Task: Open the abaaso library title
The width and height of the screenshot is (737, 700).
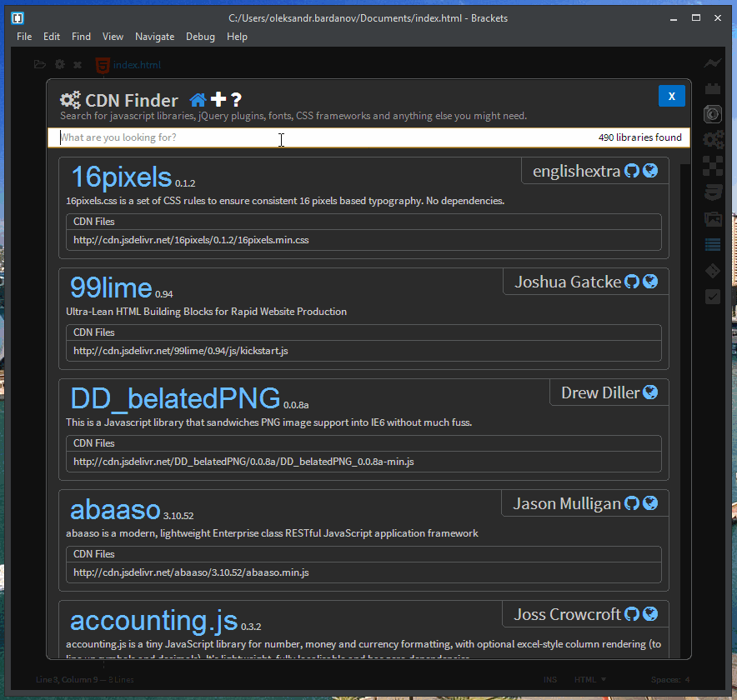Action: pos(115,510)
